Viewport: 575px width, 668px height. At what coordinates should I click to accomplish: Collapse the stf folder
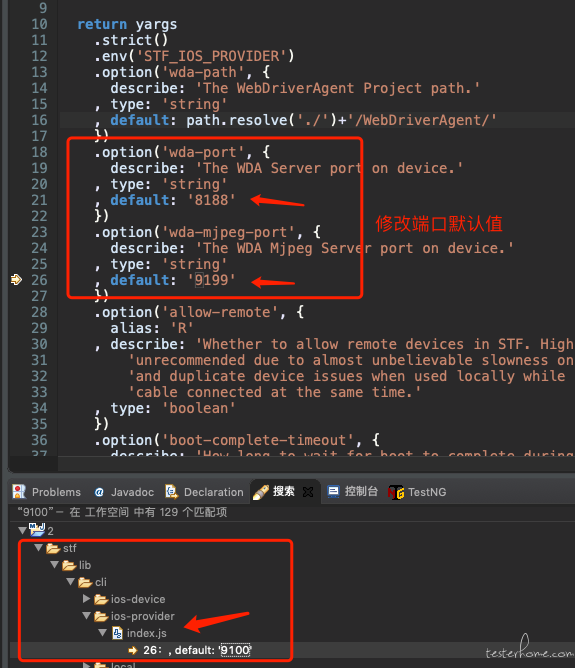pos(39,547)
